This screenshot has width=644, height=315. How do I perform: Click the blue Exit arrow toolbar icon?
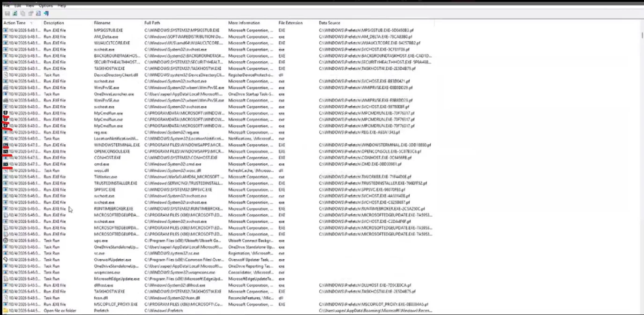click(46, 14)
